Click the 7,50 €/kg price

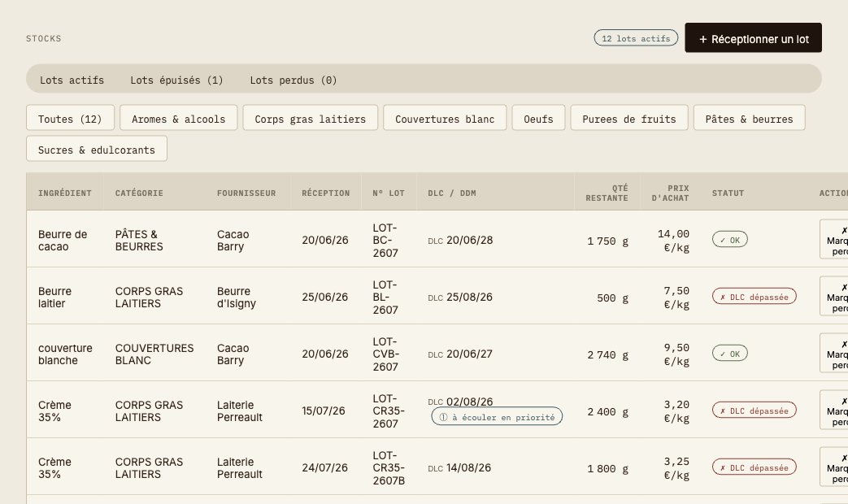pos(676,298)
